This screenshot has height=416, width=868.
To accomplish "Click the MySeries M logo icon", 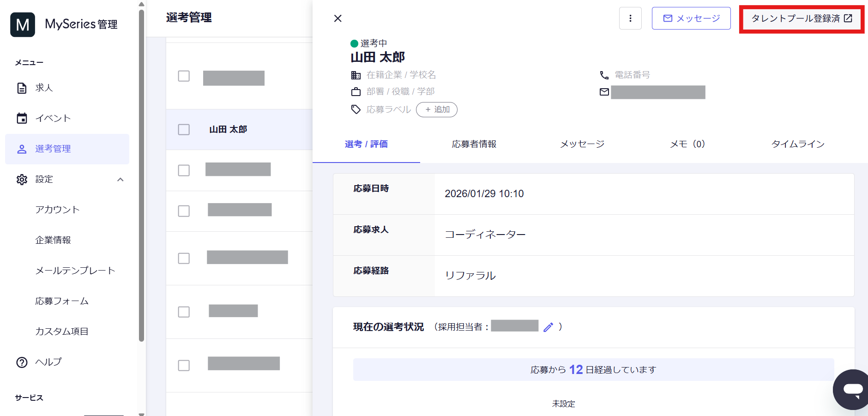I will [x=23, y=24].
